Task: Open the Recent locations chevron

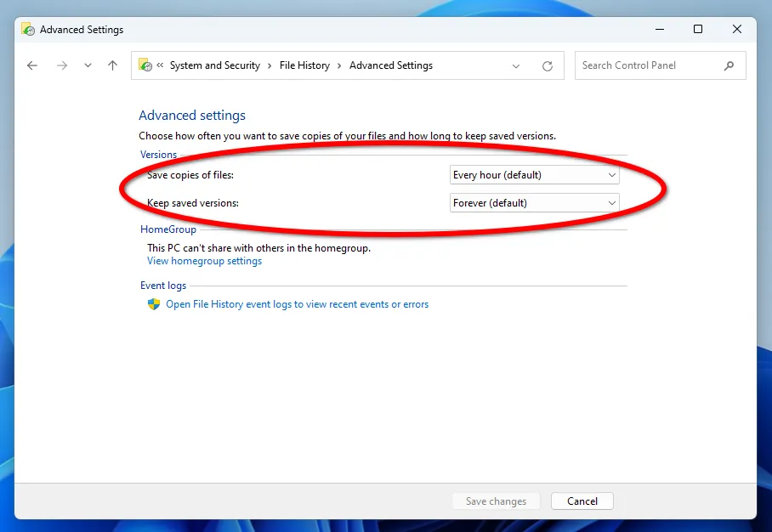Action: click(88, 65)
